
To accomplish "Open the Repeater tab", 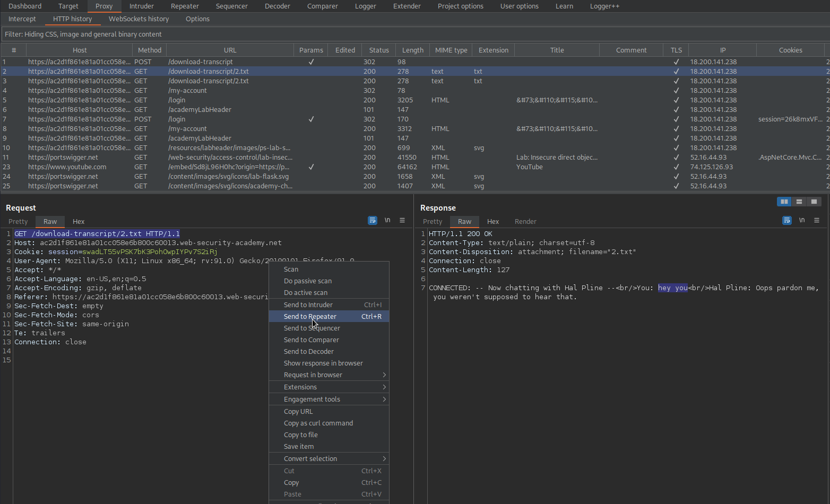I will click(185, 6).
